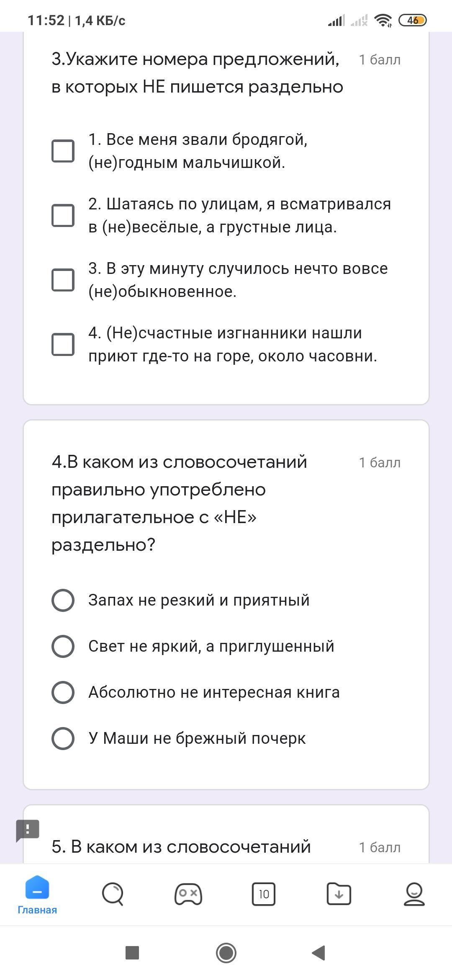Check option 4 about (Не)счастные изгнанники
Image resolution: width=452 pixels, height=980 pixels.
pos(63,344)
